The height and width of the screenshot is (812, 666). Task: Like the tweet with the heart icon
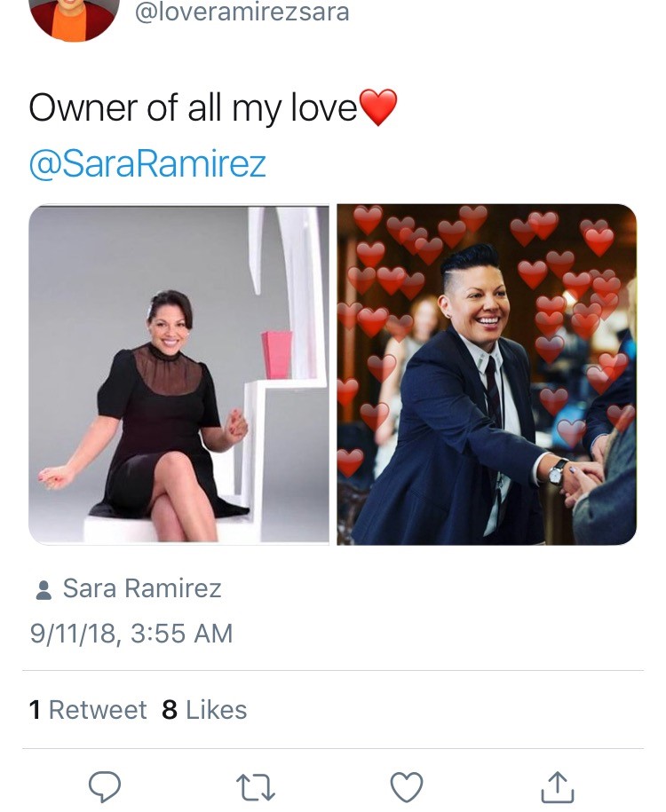pyautogui.click(x=407, y=785)
